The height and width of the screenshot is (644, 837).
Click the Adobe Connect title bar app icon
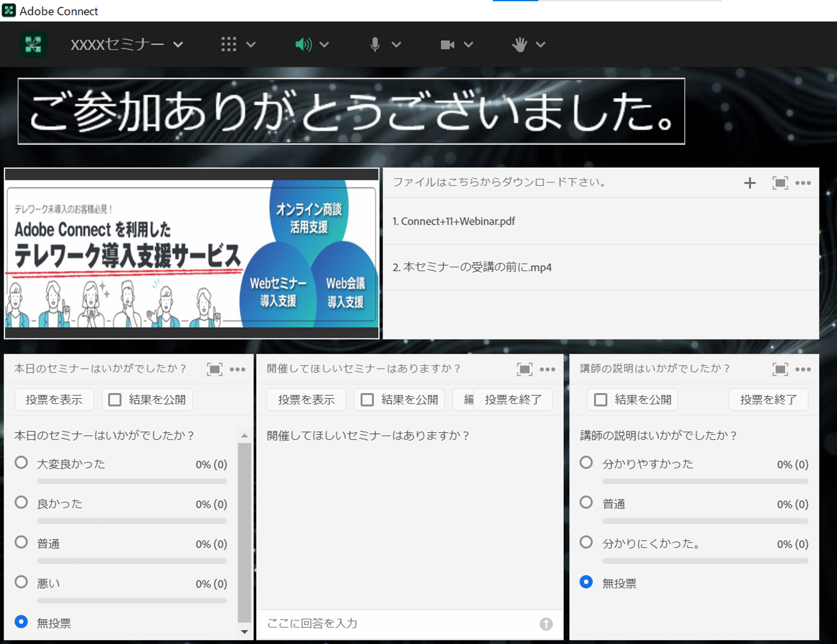point(9,11)
